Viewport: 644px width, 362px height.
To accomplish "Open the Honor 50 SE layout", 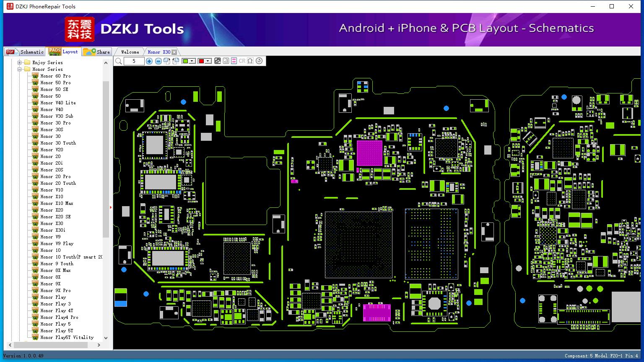I will click(54, 89).
